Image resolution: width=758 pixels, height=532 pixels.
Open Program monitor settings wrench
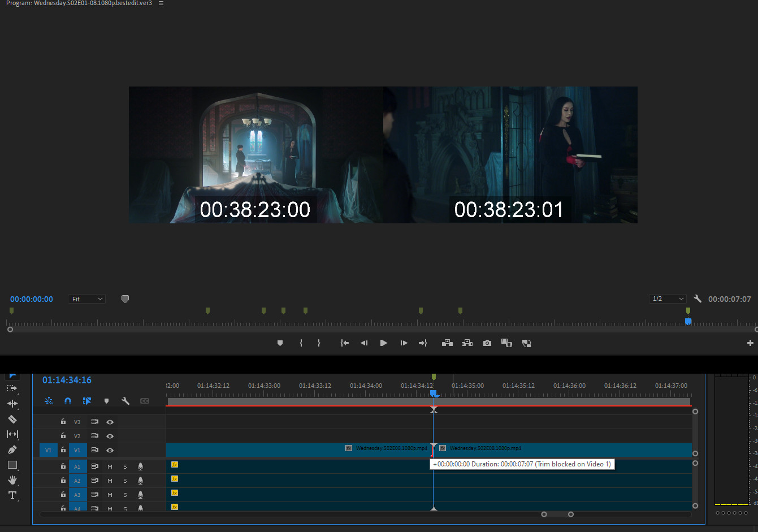(x=698, y=299)
